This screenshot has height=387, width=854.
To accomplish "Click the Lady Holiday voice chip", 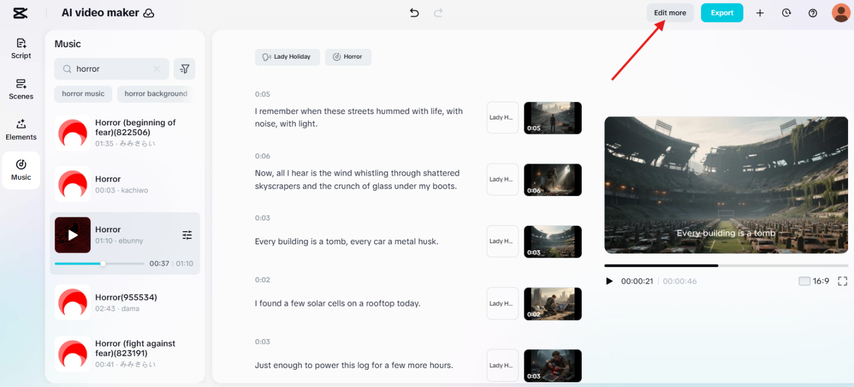I will click(x=287, y=57).
